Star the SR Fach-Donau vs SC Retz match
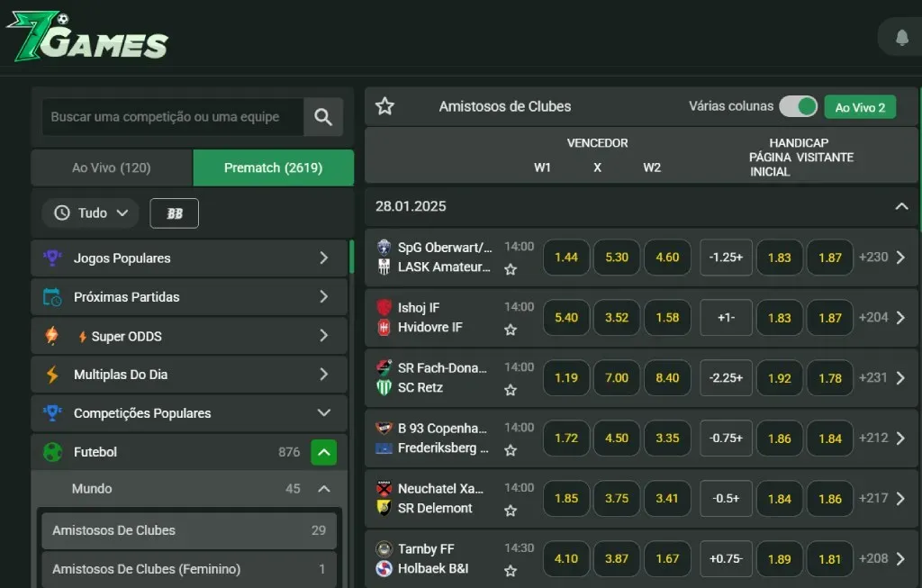The height and width of the screenshot is (588, 922). pos(511,390)
